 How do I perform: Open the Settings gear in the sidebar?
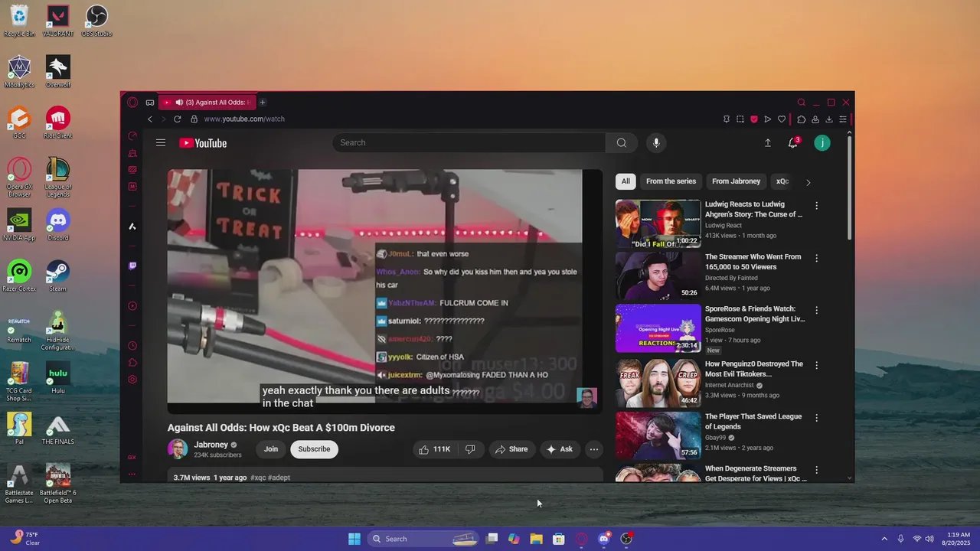coord(132,380)
